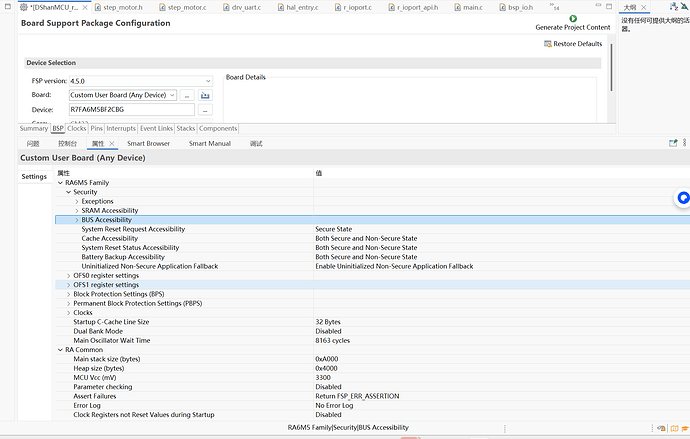
Task: Show hidden editor tabs list (14 more)
Action: 554,7
